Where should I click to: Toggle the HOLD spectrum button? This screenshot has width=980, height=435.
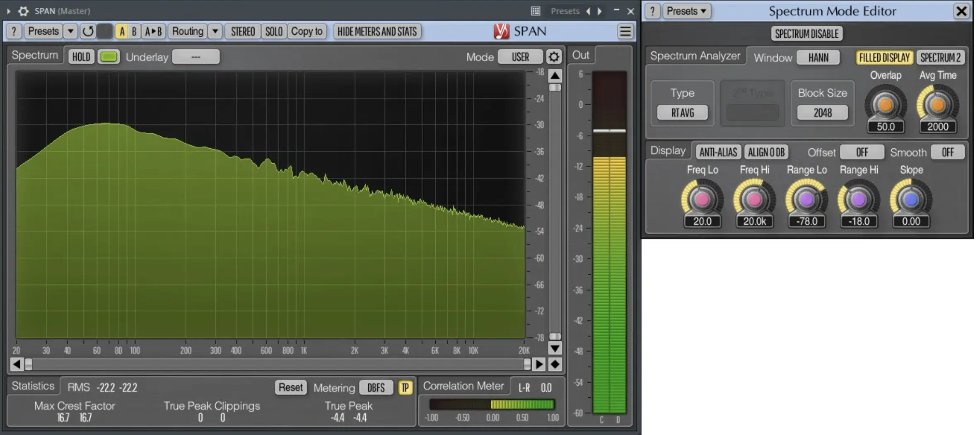click(x=81, y=57)
